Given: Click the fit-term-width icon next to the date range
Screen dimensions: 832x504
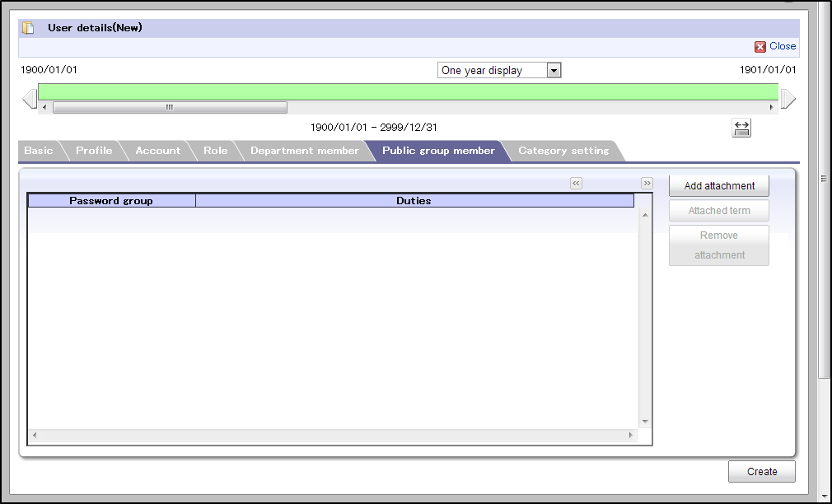Looking at the screenshot, I should [741, 128].
